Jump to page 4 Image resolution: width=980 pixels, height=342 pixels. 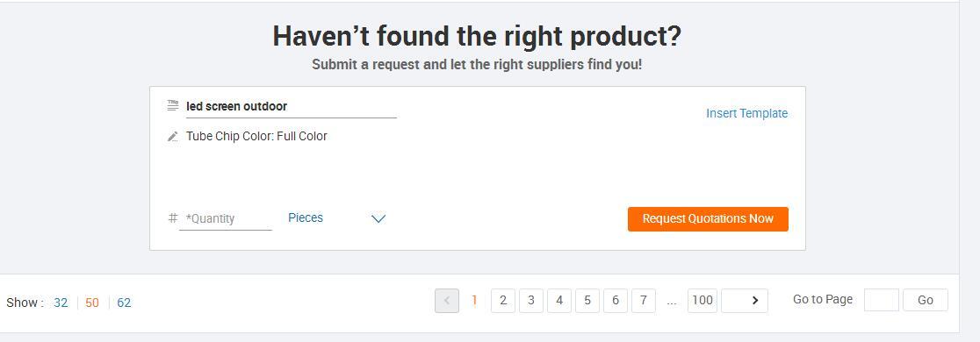tap(559, 301)
